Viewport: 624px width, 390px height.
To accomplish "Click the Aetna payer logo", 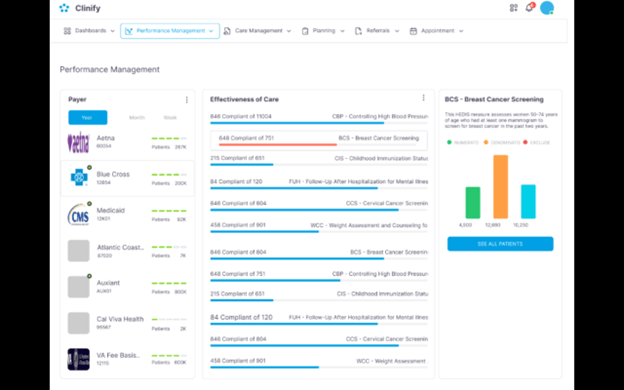I will (78, 142).
